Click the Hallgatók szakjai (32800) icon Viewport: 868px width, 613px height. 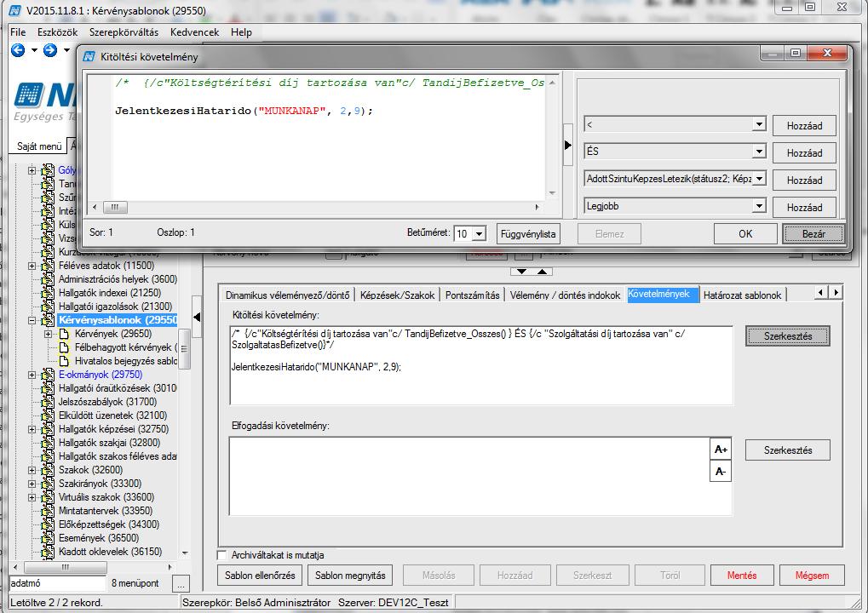[x=49, y=443]
